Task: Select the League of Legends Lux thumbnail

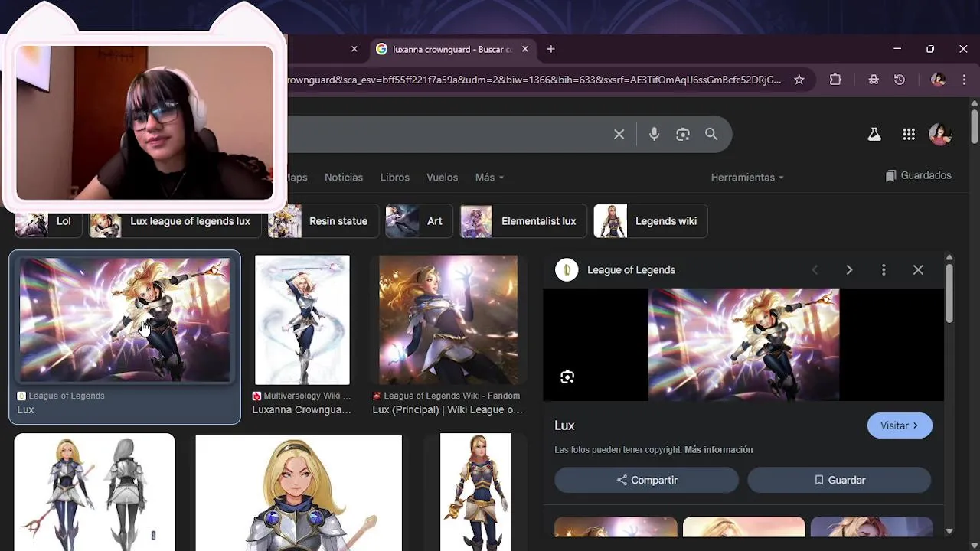Action: pos(125,320)
